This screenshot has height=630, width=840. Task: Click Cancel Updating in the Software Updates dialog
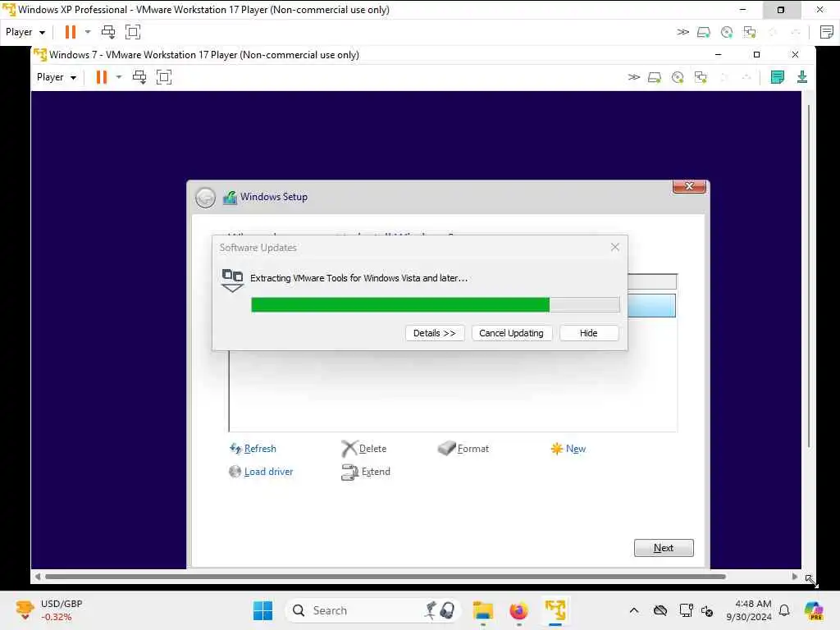(511, 333)
